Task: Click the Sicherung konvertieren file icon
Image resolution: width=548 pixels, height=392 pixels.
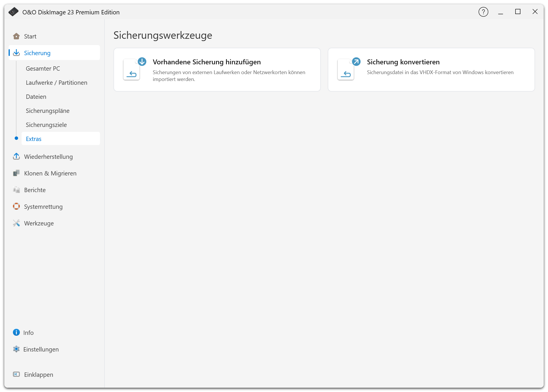Action: coord(349,69)
